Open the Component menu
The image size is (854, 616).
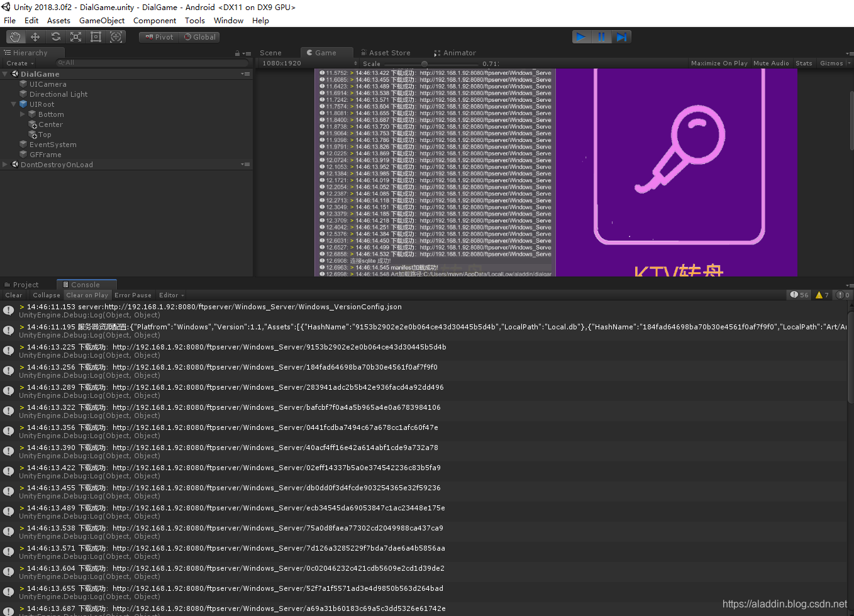(155, 21)
